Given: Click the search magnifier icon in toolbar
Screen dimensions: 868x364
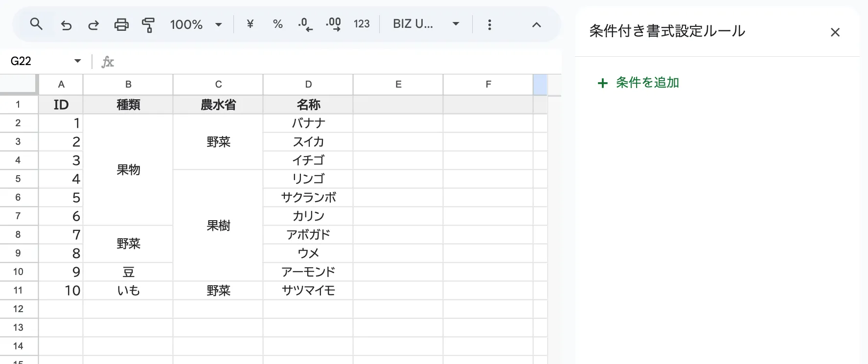Looking at the screenshot, I should coord(36,24).
